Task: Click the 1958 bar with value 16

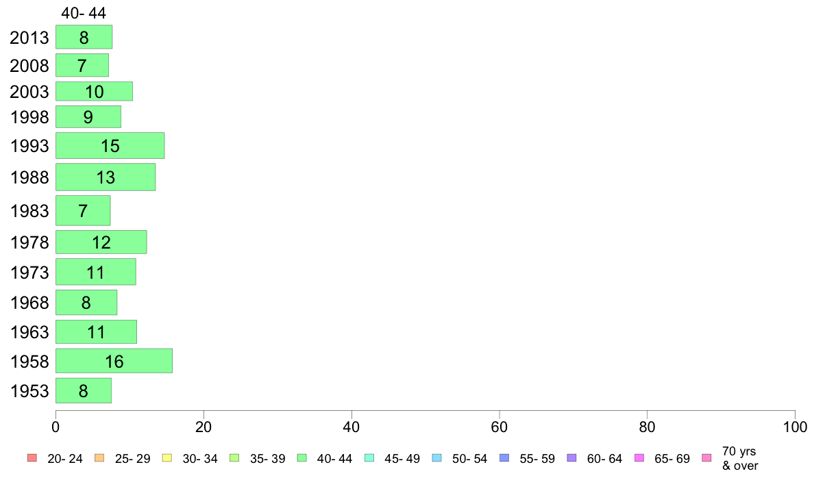Action: tap(114, 361)
